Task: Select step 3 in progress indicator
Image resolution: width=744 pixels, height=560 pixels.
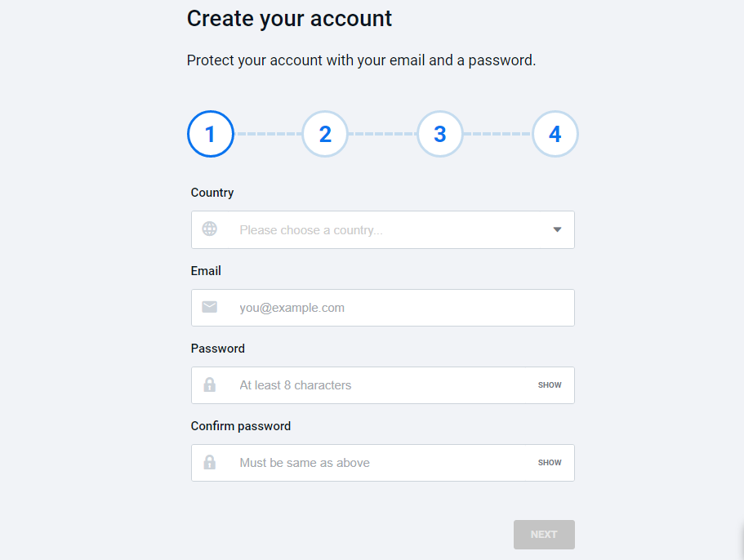Action: coord(440,134)
